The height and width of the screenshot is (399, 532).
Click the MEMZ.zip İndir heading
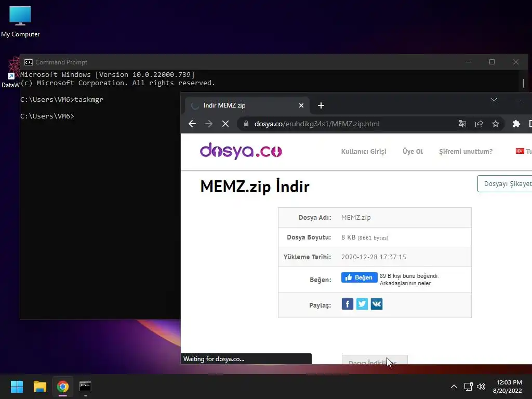[255, 187]
